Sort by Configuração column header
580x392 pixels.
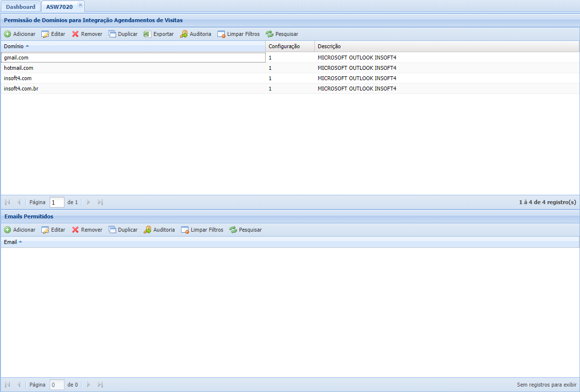[x=290, y=46]
